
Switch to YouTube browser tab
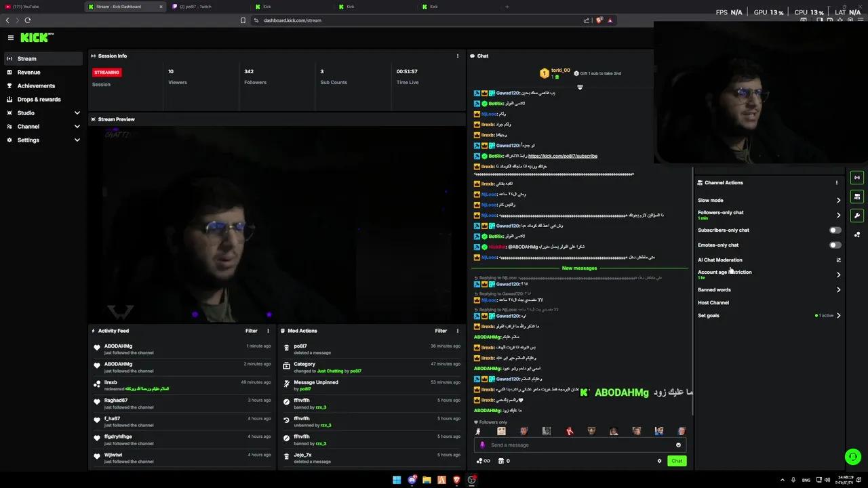[41, 7]
